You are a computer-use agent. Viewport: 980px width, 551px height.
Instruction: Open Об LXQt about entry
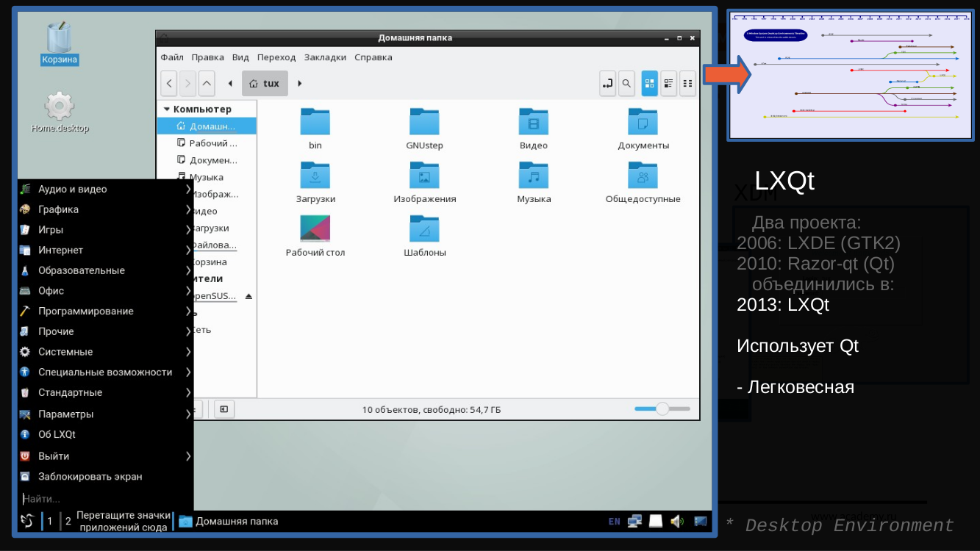[105, 434]
